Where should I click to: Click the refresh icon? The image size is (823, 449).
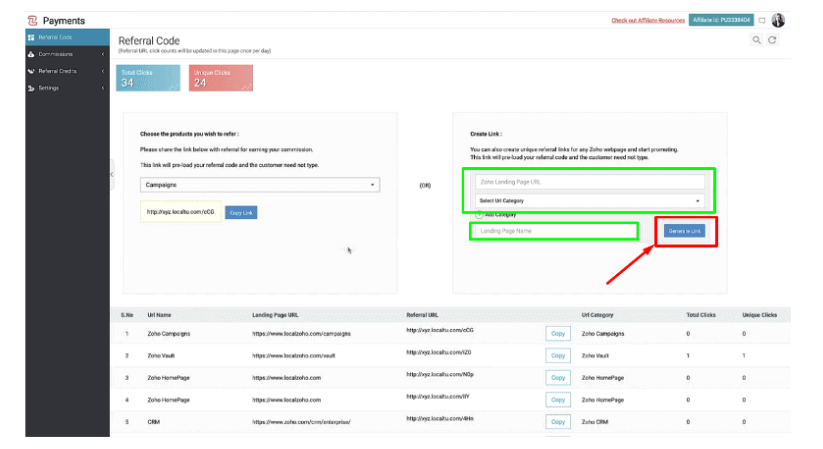[772, 40]
